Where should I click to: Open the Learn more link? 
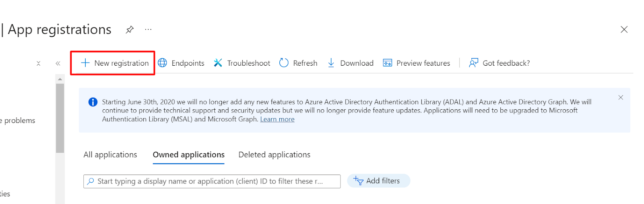[x=277, y=119]
